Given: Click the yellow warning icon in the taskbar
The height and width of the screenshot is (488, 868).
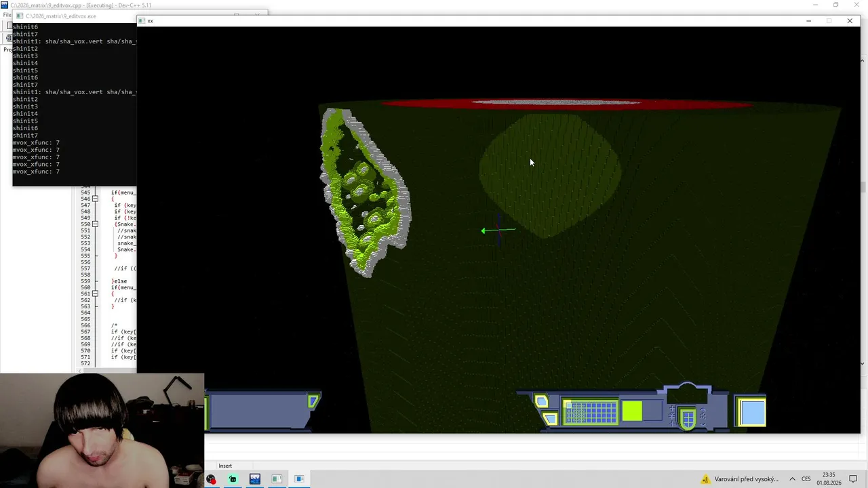Looking at the screenshot, I should 706,479.
